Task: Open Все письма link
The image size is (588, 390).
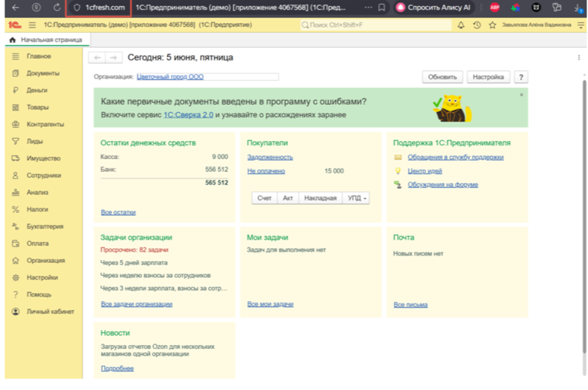Action: click(x=410, y=304)
